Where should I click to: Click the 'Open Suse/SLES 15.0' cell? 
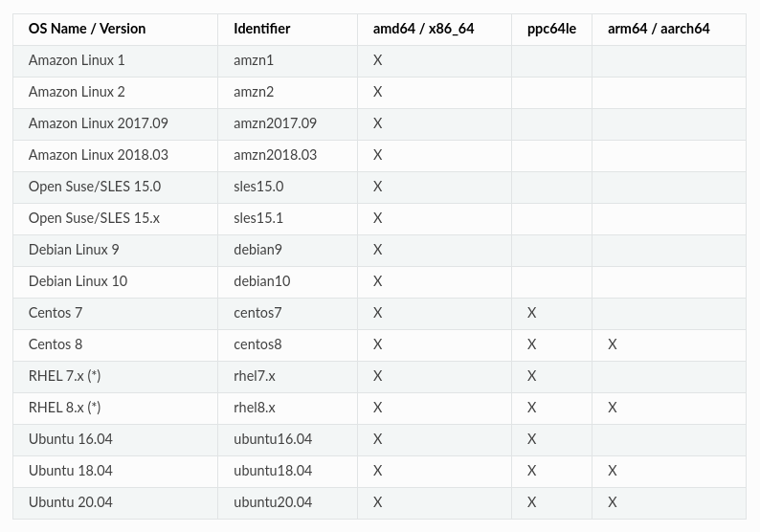[x=95, y=187]
